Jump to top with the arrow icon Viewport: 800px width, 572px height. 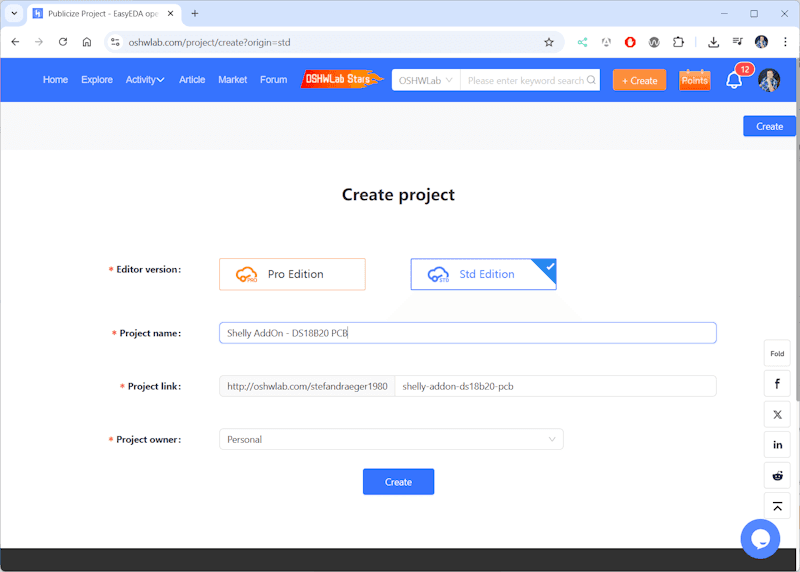point(777,506)
